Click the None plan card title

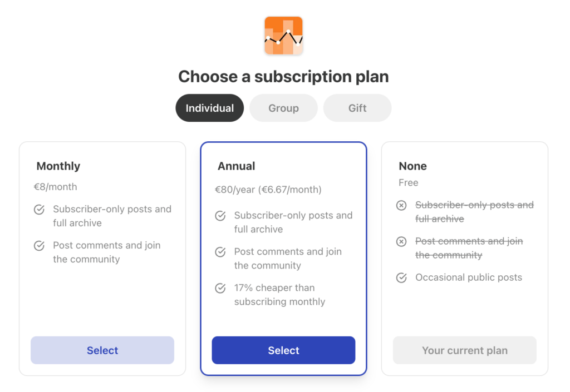coord(413,166)
